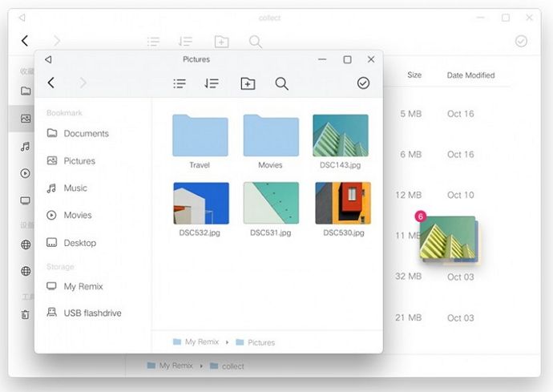
Task: Open movies play icon in collect sidebar
Action: coord(26,173)
